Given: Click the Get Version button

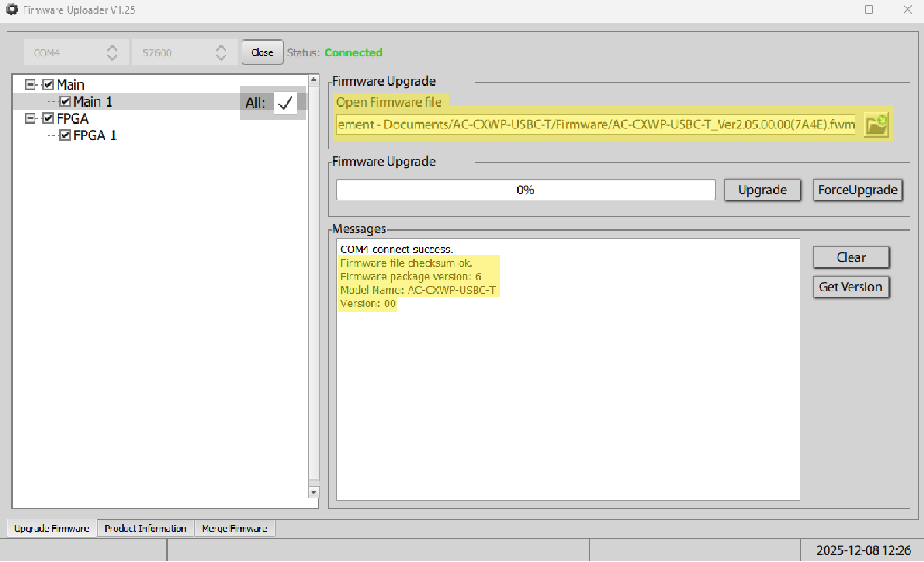Looking at the screenshot, I should point(851,287).
